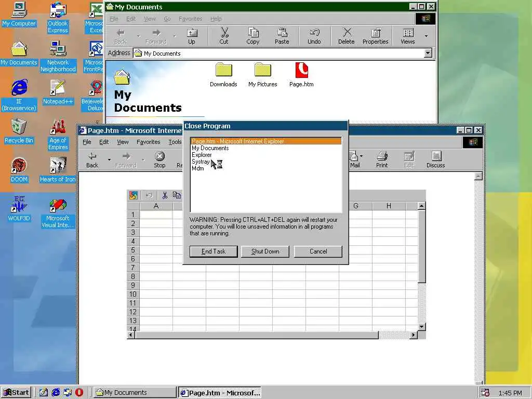
Task: Select column H header in the spreadsheet
Action: [x=389, y=206]
